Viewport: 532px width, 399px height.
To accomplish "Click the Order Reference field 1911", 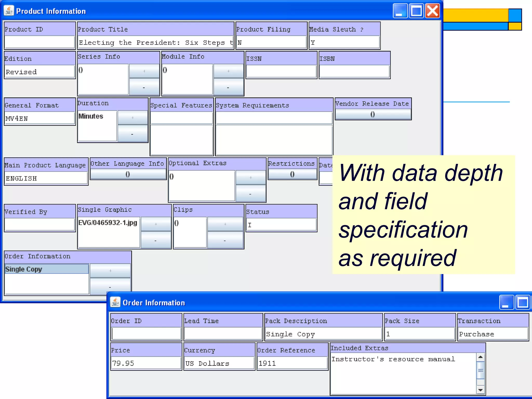I will coord(292,363).
